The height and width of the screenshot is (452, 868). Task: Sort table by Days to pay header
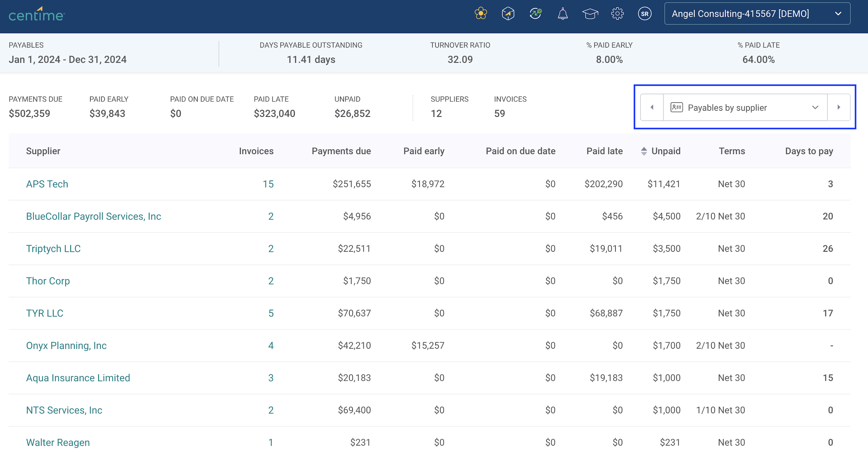(809, 151)
